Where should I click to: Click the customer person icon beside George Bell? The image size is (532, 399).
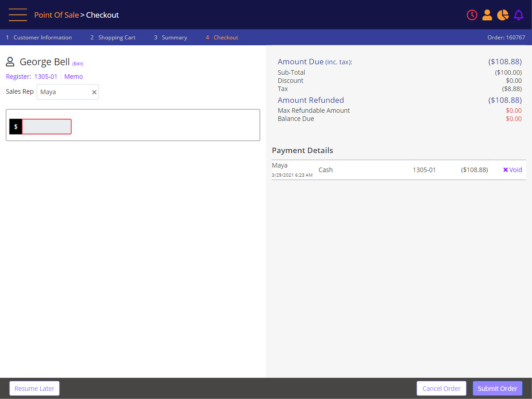tap(10, 62)
